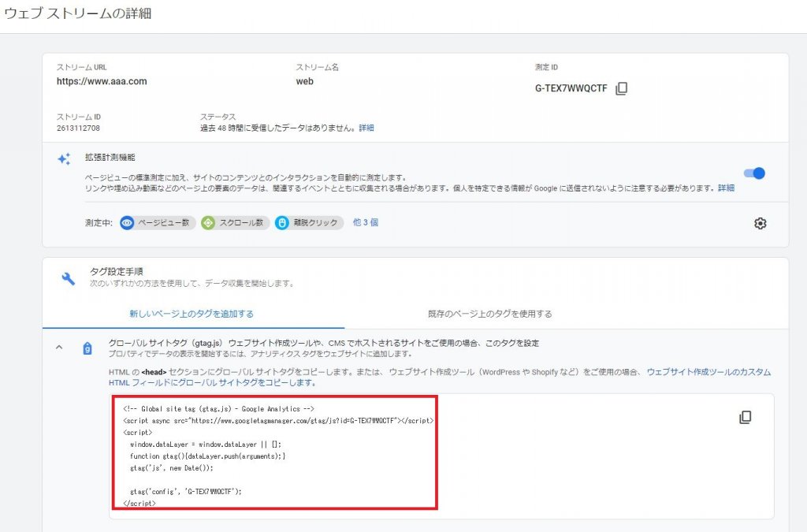Click the ウェブ ストリームの詳細 page heading
807x532 pixels.
77,13
